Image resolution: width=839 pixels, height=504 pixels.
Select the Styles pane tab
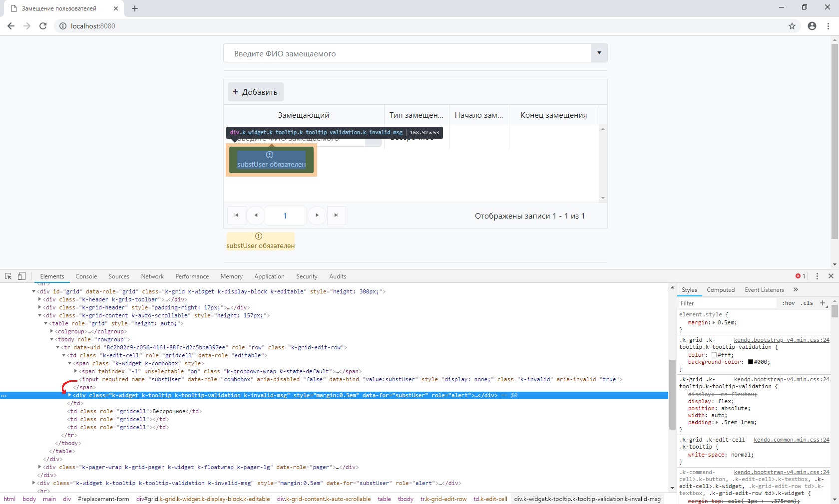(689, 289)
